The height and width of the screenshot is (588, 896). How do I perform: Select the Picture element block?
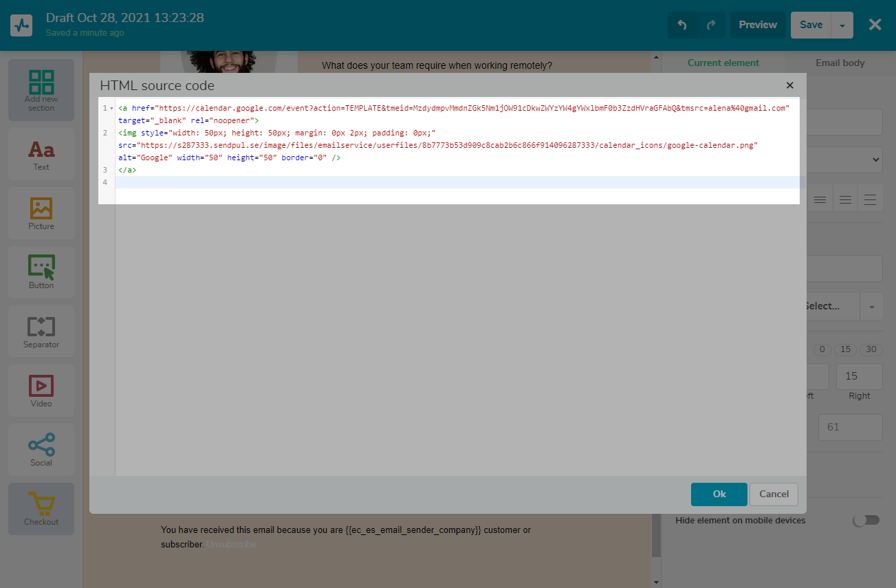tap(41, 213)
